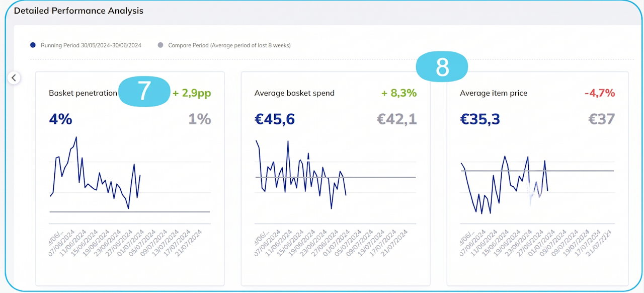Click the -4,7% red change indicator
This screenshot has height=293, width=644.
point(600,93)
